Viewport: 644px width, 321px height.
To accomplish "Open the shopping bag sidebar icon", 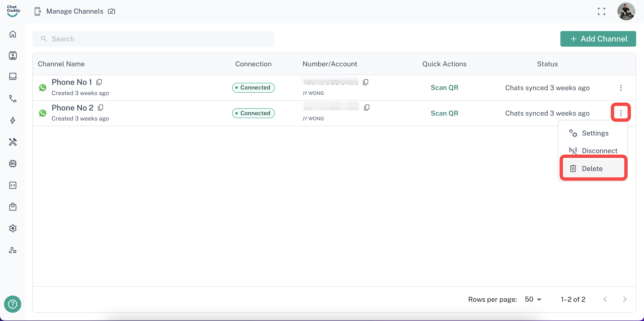I will coord(13,207).
